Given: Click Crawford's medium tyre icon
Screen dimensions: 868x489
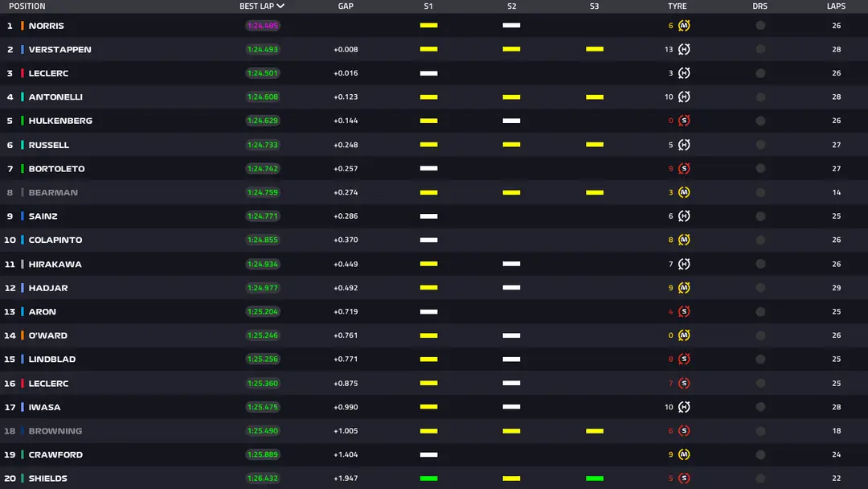Looking at the screenshot, I should [x=684, y=454].
